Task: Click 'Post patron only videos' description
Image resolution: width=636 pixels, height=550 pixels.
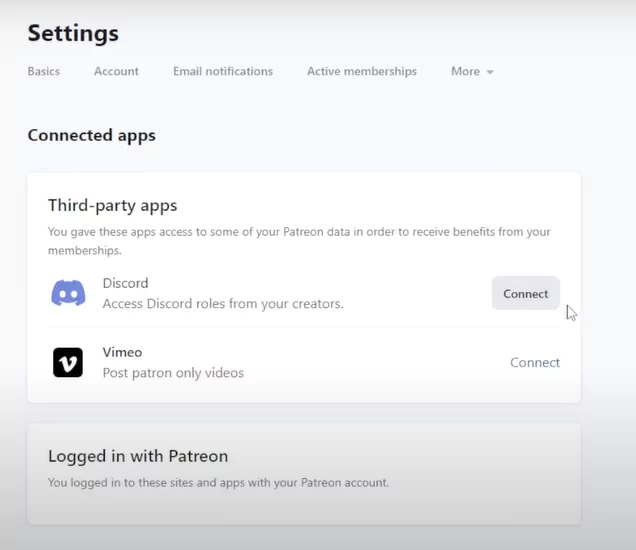Action: point(173,373)
